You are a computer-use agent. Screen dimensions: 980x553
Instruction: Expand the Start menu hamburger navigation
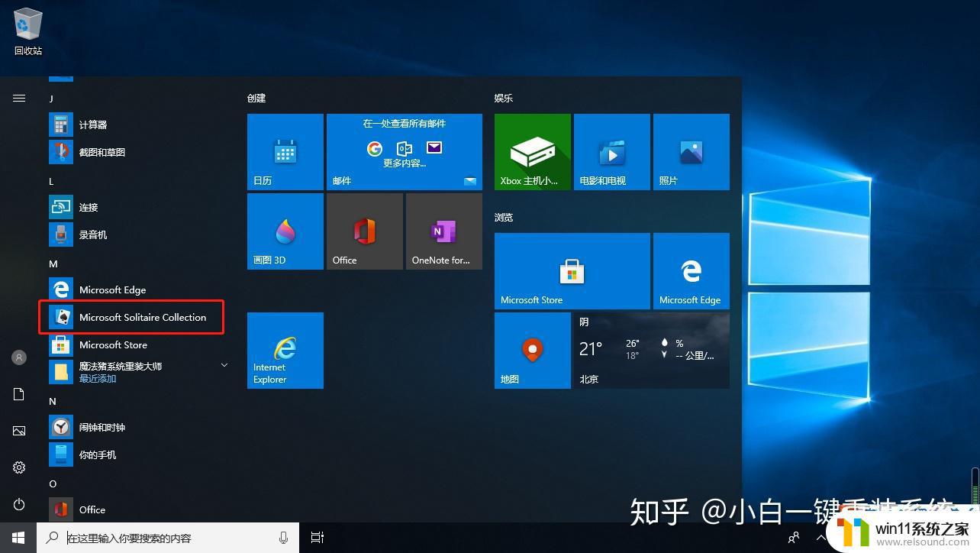pos(19,98)
